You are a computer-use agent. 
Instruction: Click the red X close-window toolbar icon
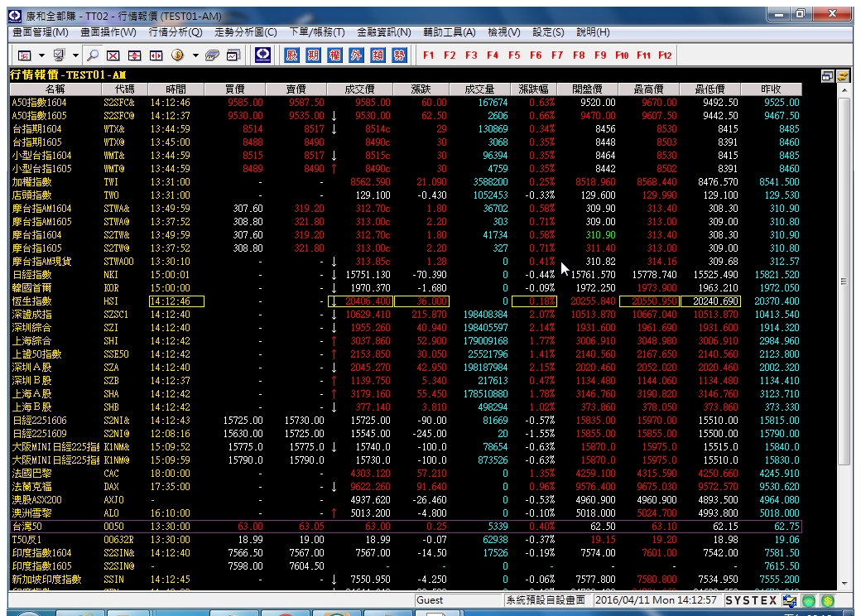coord(113,55)
